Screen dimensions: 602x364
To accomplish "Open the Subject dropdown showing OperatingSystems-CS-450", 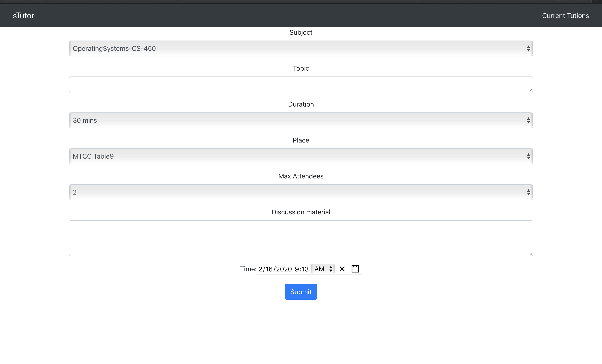I will 301,48.
